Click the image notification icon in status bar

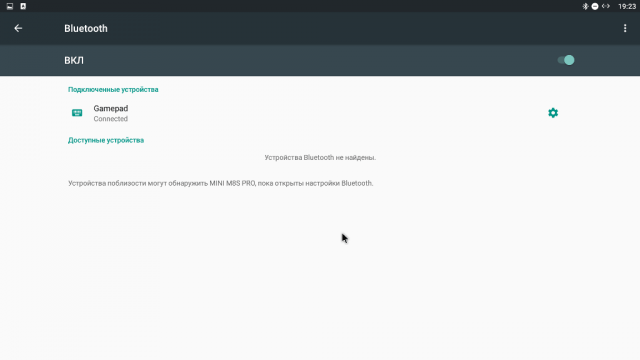point(10,6)
